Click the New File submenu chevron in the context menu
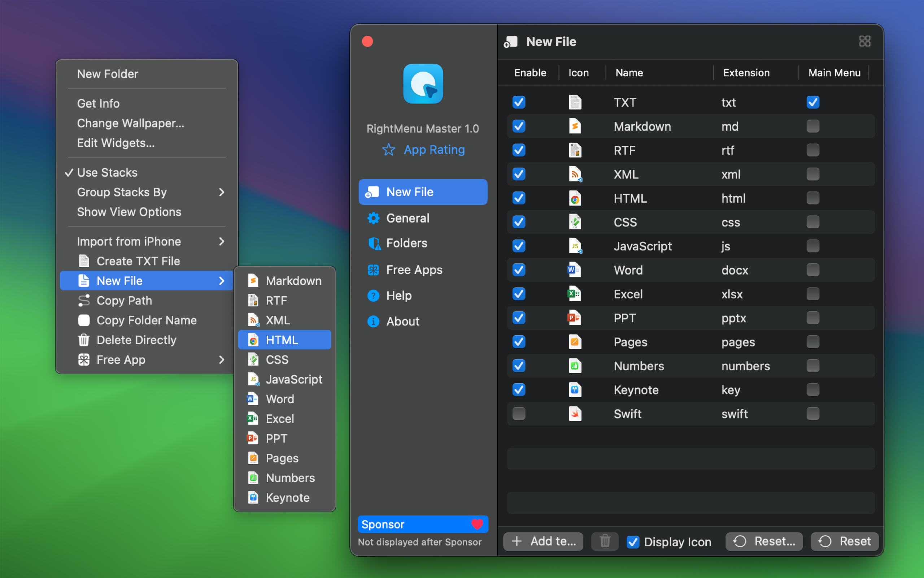The width and height of the screenshot is (924, 578). coord(222,281)
